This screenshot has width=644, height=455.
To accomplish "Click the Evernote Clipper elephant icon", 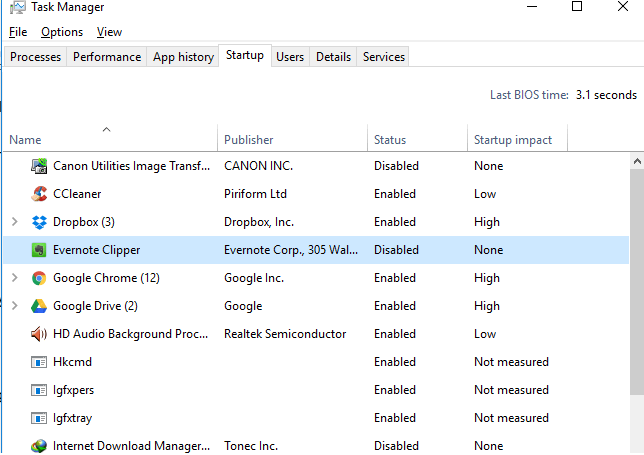I will point(39,250).
